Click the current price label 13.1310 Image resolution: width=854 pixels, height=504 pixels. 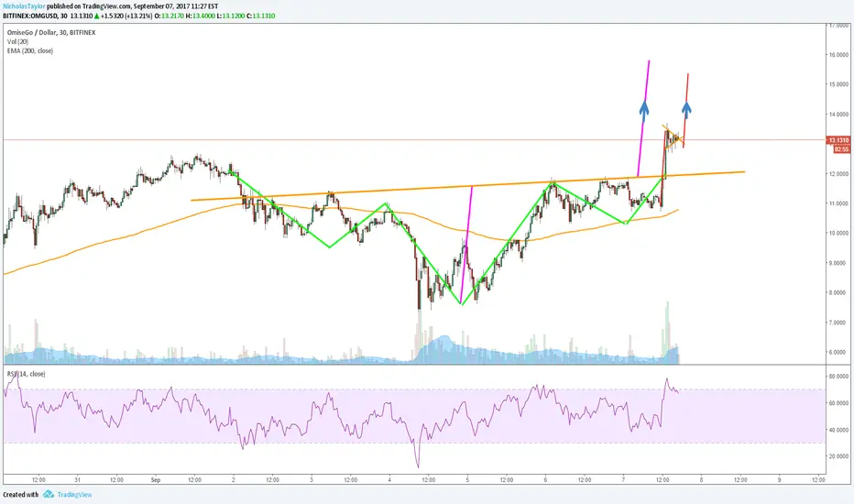tap(839, 140)
